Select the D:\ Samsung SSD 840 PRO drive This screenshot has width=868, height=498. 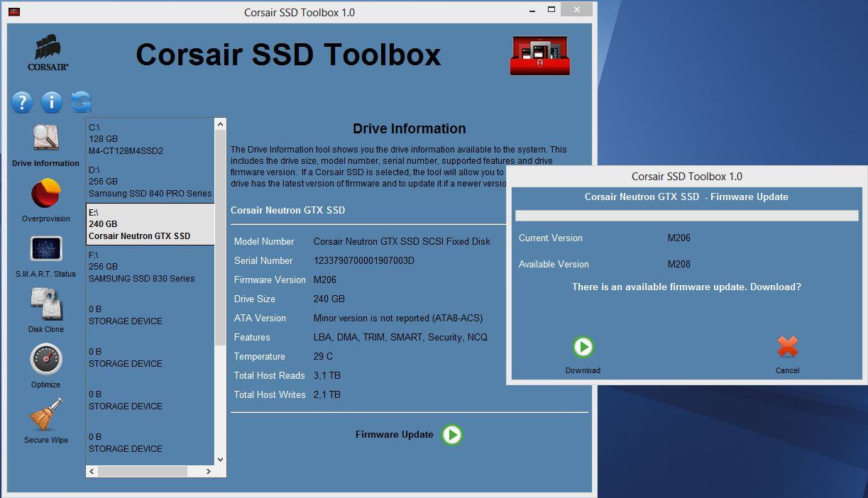(150, 182)
